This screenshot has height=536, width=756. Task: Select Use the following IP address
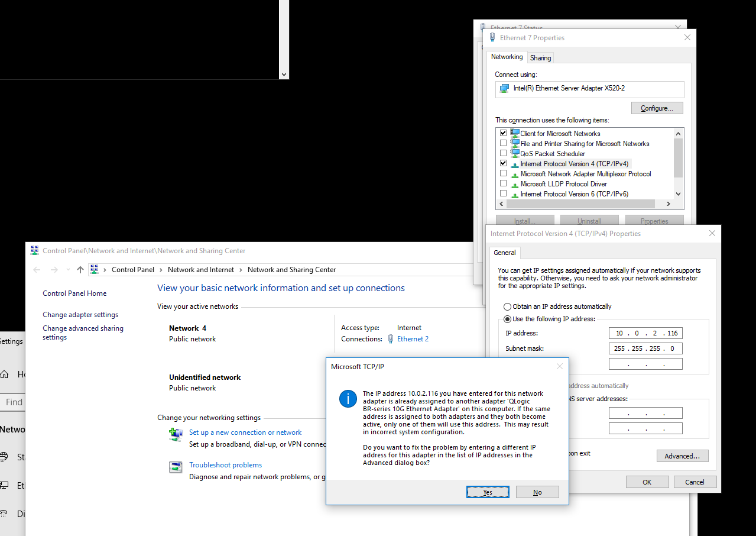507,319
